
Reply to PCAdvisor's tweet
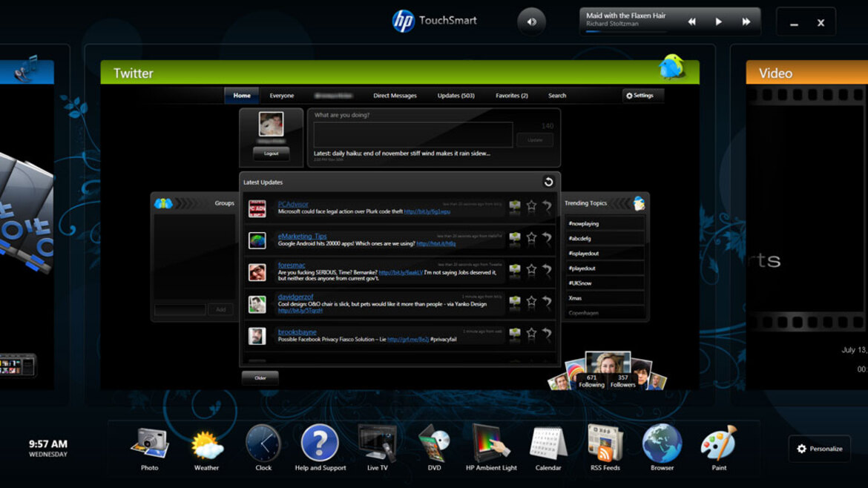515,206
